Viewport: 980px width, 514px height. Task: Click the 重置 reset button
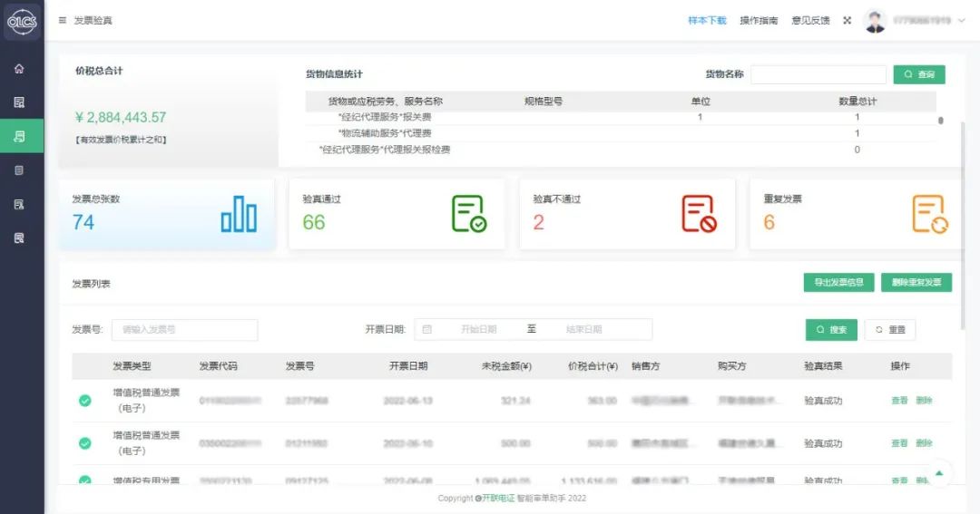[889, 330]
